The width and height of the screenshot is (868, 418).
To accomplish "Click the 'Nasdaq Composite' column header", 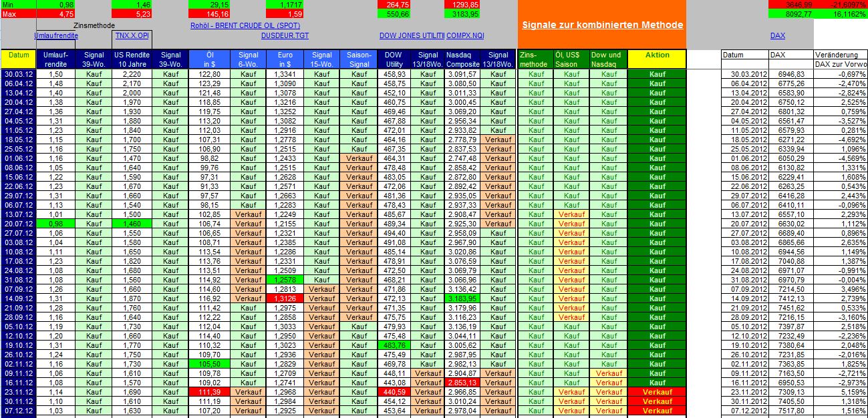I will 463,59.
